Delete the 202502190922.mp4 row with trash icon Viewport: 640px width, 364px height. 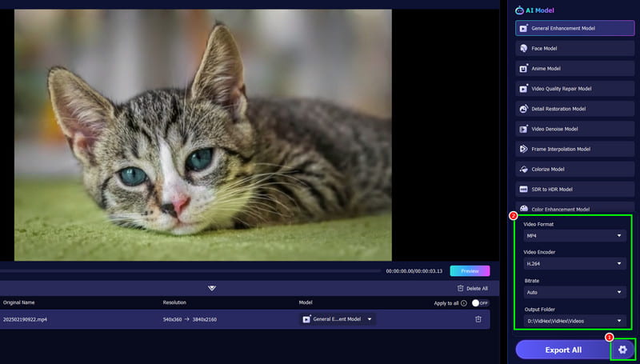[x=478, y=319]
